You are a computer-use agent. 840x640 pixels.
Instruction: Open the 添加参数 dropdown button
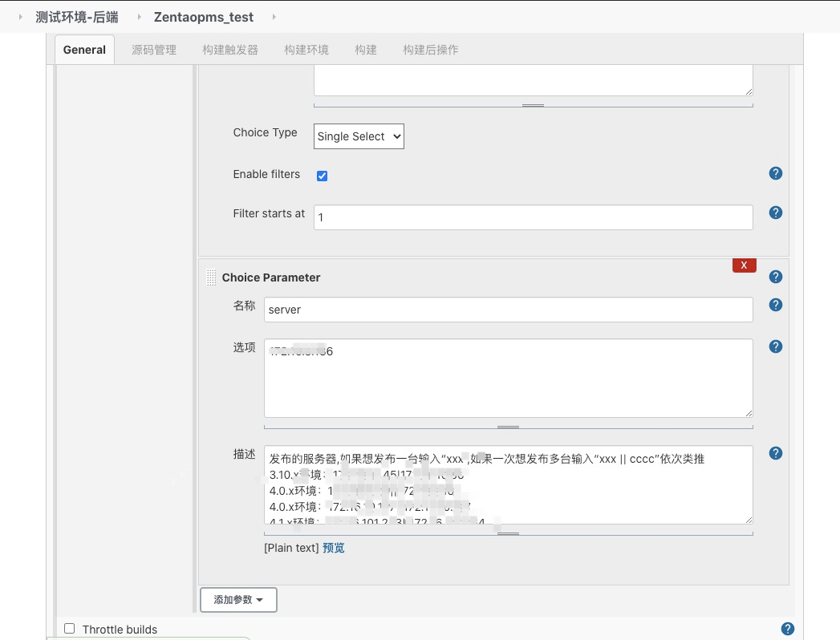[x=238, y=600]
